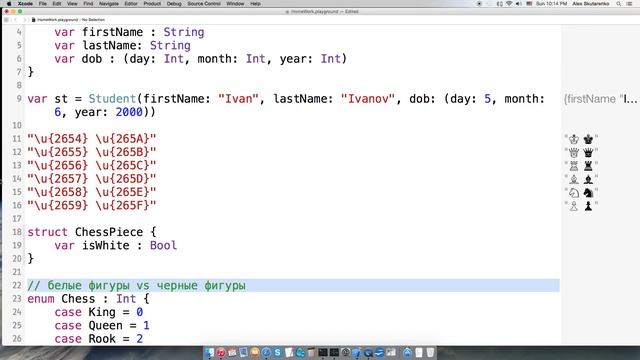Image resolution: width=640 pixels, height=360 pixels.
Task: Click the rook symbols result in sidebar
Action: tap(581, 166)
